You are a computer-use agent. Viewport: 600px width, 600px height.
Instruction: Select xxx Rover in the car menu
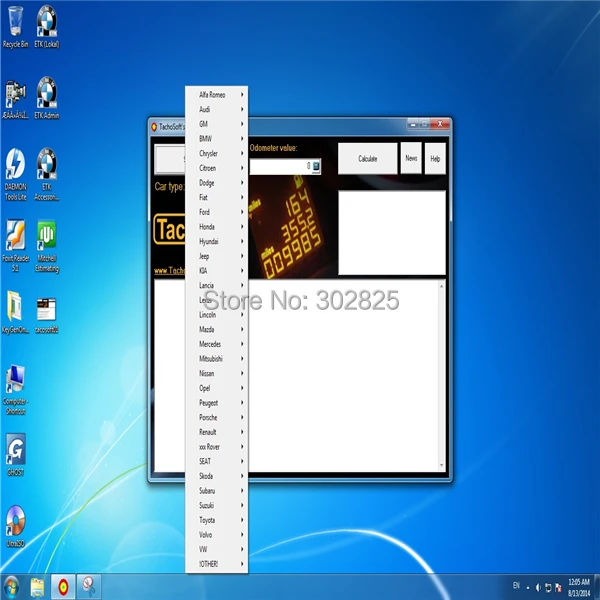point(217,447)
